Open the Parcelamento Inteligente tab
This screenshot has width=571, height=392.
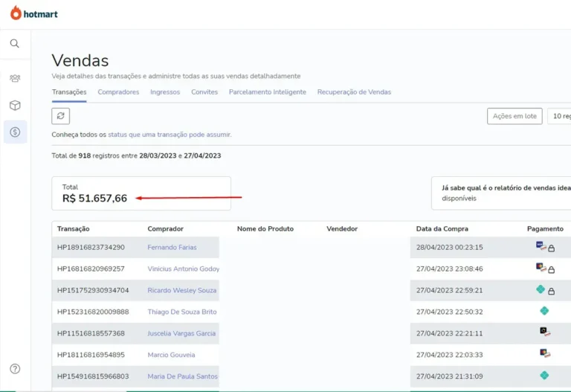[267, 92]
